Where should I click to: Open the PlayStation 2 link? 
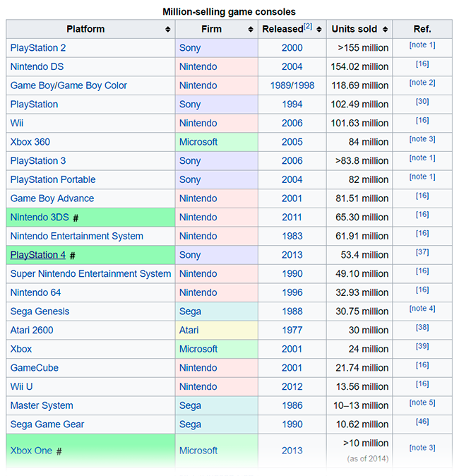coord(48,48)
